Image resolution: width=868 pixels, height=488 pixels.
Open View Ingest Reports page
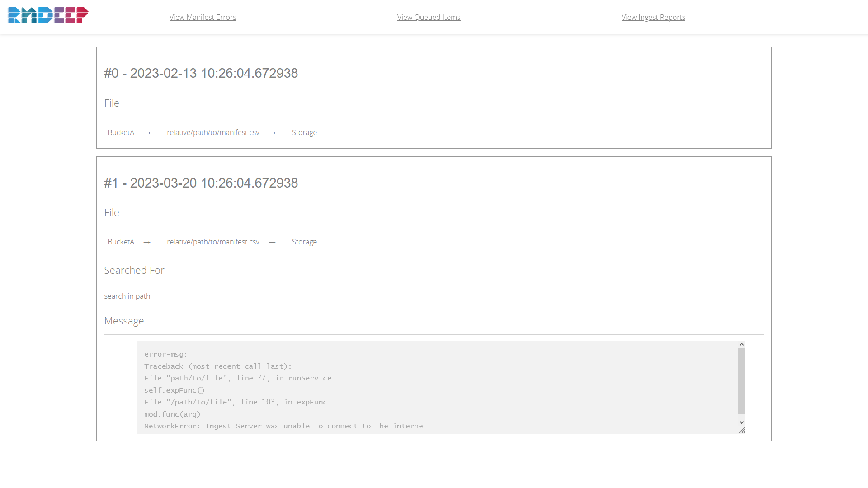653,17
